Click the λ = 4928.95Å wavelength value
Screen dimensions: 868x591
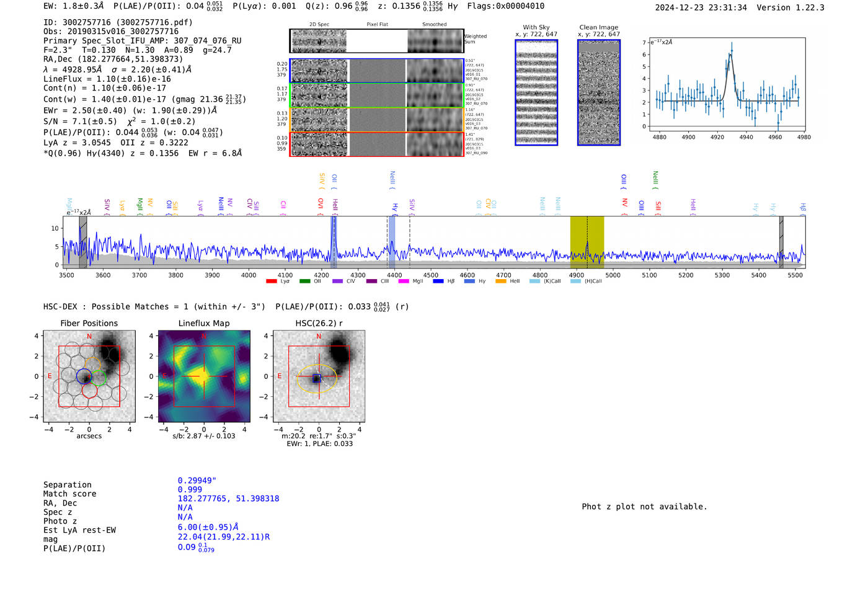coord(73,70)
